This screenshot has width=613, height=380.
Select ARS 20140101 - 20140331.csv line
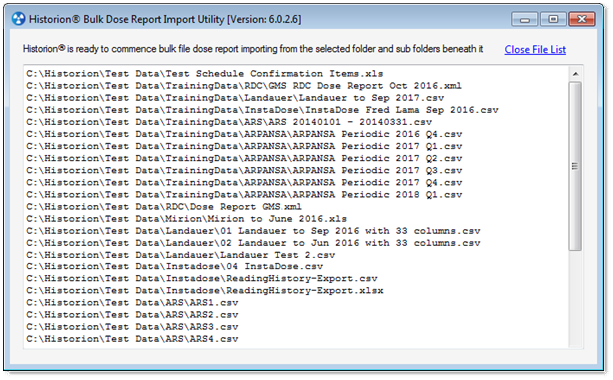[x=229, y=122]
